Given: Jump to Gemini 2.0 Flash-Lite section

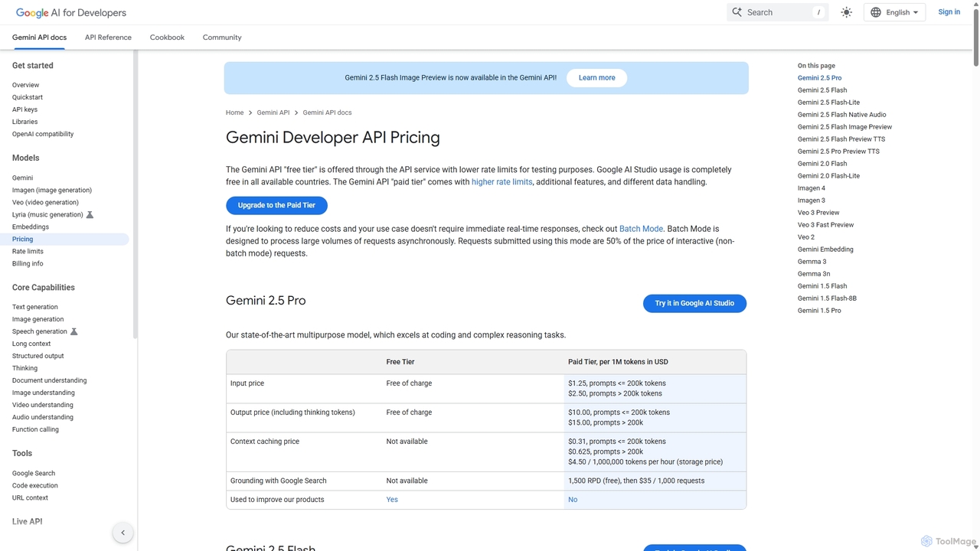Looking at the screenshot, I should coord(828,176).
